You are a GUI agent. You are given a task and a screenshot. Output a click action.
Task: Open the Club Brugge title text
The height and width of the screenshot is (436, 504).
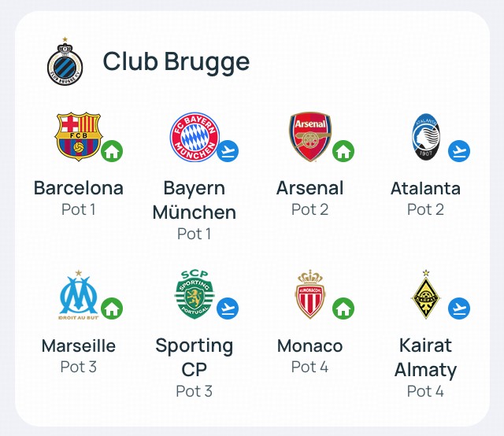click(x=176, y=62)
